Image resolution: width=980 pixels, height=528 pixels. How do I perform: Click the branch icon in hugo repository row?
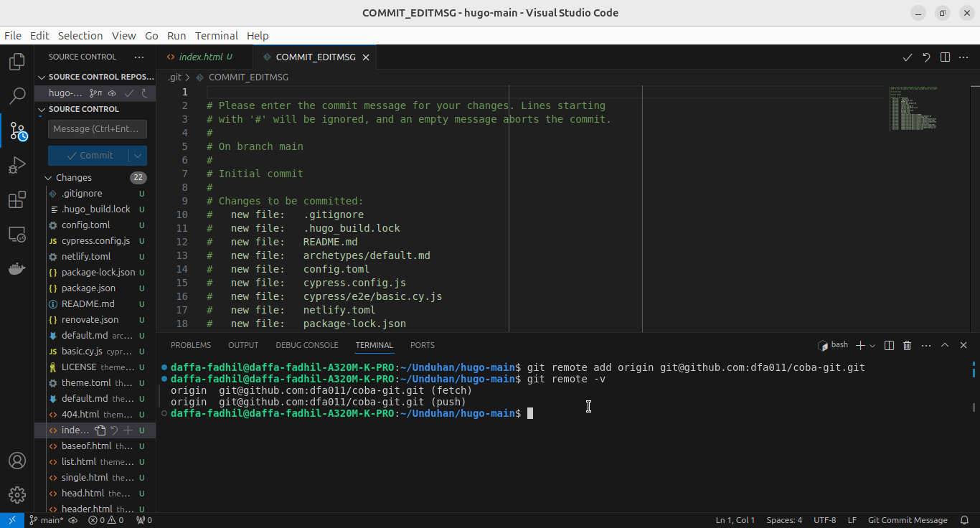[96, 93]
